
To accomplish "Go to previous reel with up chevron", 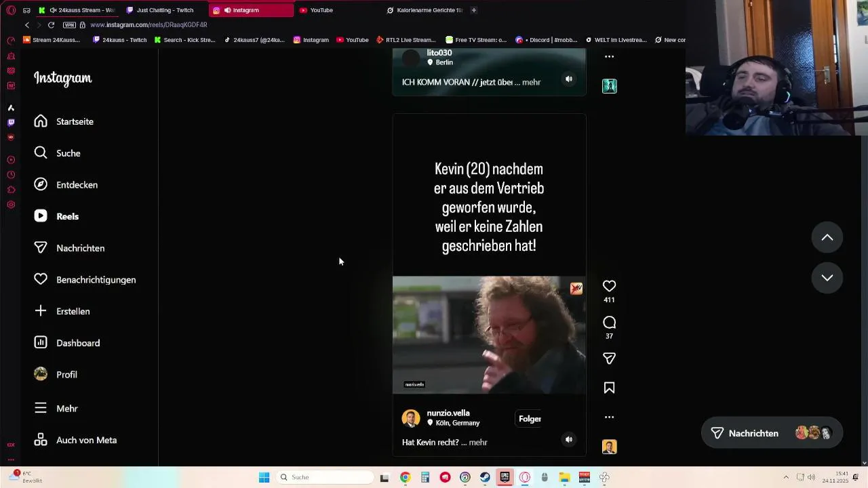I will [827, 237].
